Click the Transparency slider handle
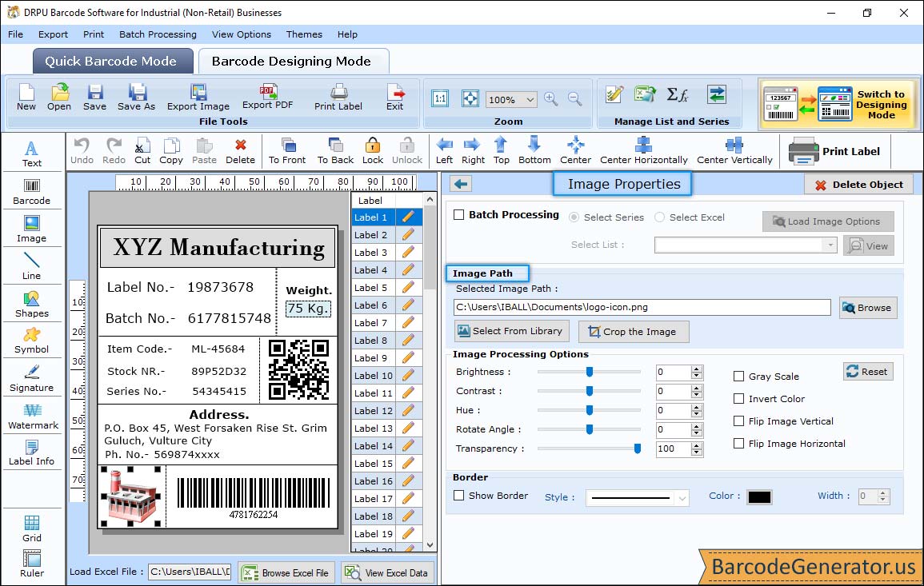The image size is (924, 586). [637, 448]
